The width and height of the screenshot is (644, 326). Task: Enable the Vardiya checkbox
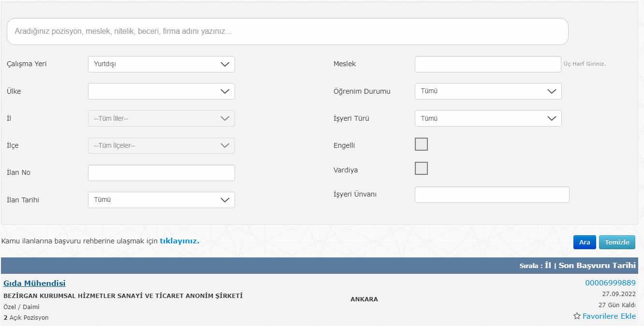point(421,169)
